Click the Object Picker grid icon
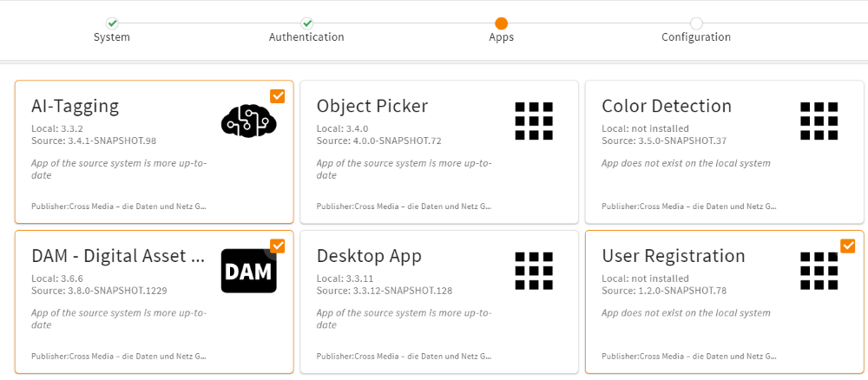The width and height of the screenshot is (868, 380). [x=534, y=121]
